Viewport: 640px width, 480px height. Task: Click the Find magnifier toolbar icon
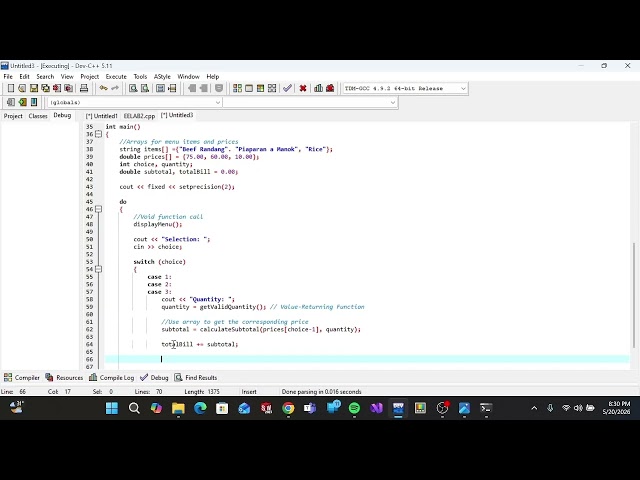point(133,88)
